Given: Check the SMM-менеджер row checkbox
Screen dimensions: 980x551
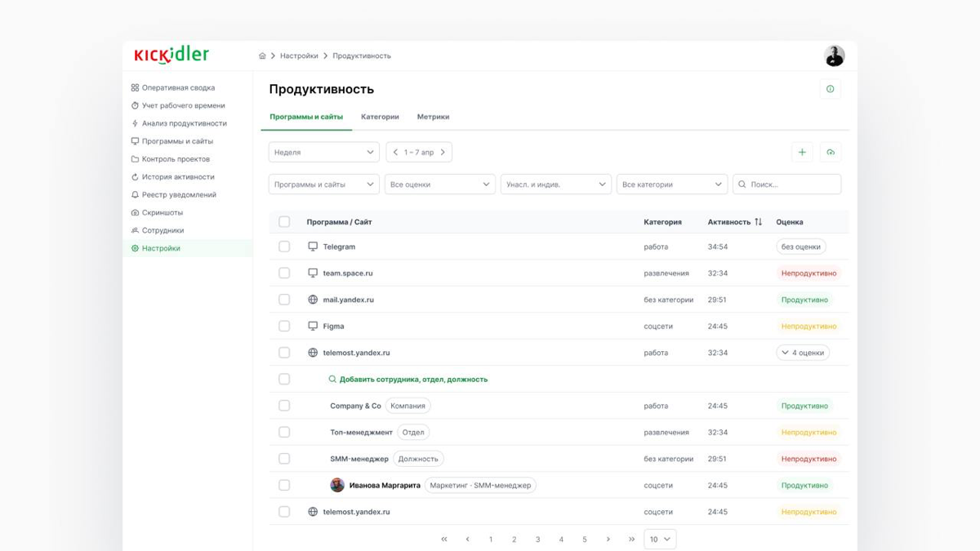Looking at the screenshot, I should coord(284,459).
